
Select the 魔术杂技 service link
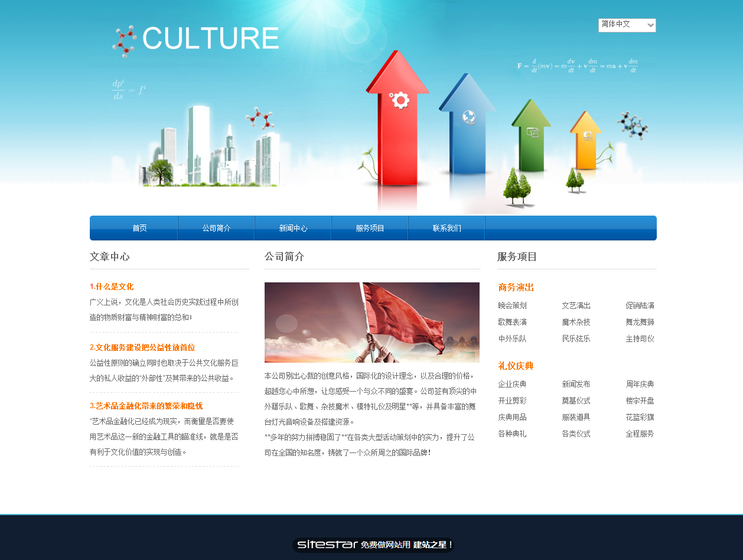576,322
